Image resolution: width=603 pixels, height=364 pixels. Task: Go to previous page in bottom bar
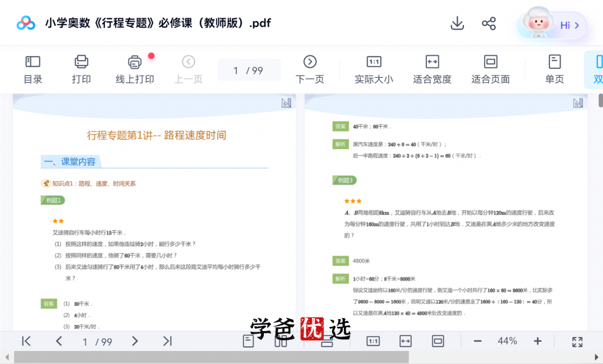coord(59,341)
